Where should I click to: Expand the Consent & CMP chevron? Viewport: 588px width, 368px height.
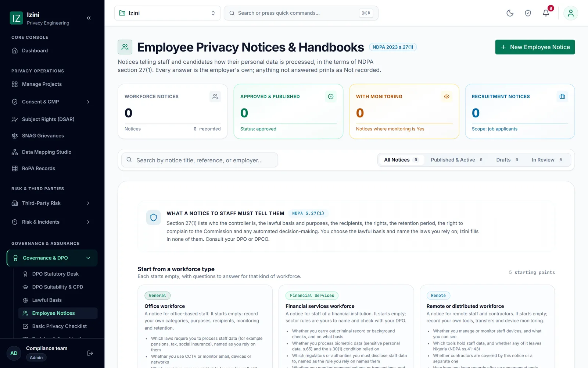[x=88, y=102]
